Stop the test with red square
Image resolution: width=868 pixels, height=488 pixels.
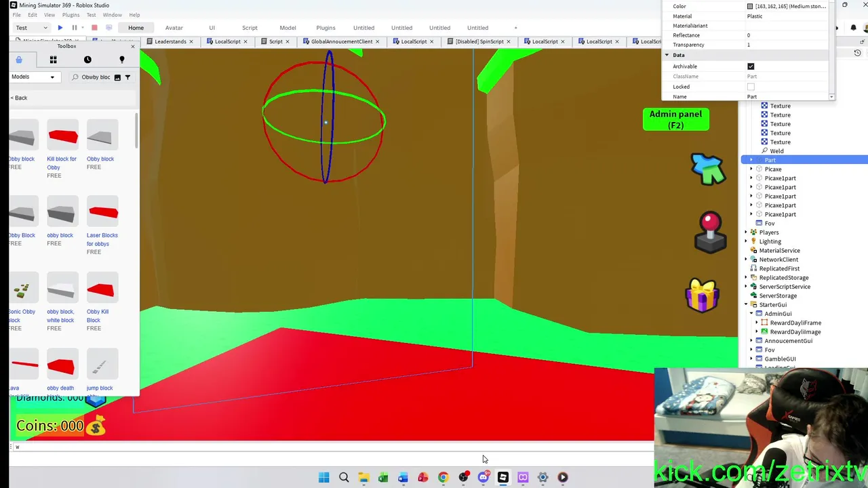(x=94, y=28)
